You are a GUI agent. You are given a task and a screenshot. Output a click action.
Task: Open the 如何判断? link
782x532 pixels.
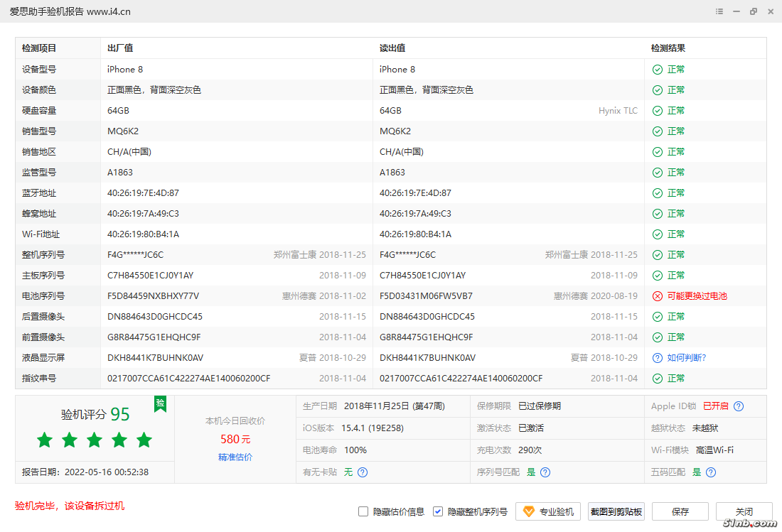click(x=687, y=358)
